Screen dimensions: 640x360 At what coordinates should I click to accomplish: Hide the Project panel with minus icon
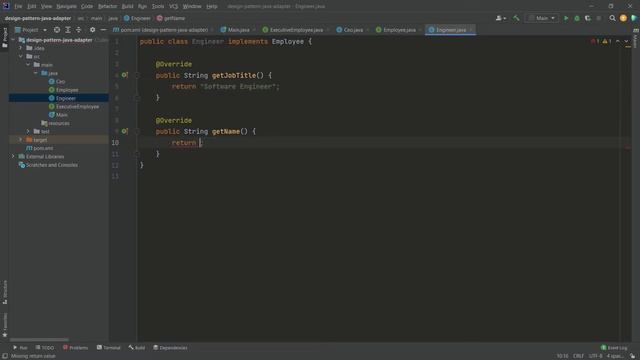coord(103,30)
